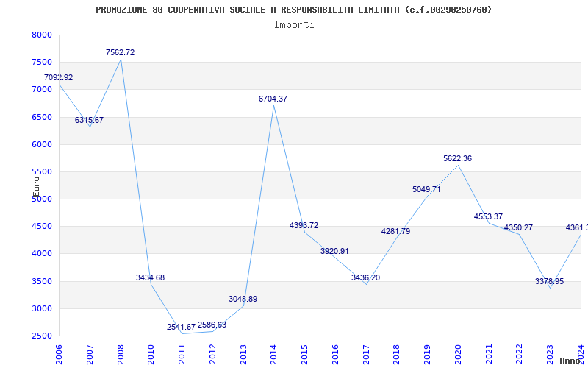Click the 3920.91 data label
The height and width of the screenshot is (368, 588).
pos(334,251)
